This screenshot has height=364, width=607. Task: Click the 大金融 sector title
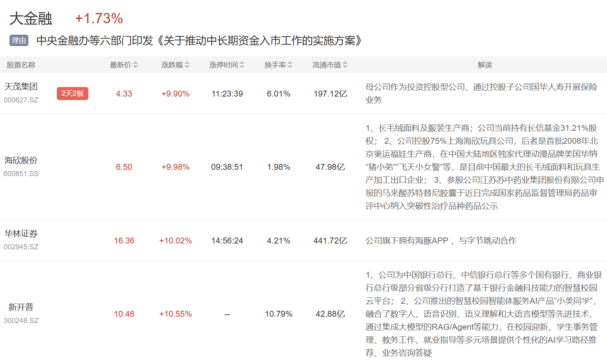point(31,19)
